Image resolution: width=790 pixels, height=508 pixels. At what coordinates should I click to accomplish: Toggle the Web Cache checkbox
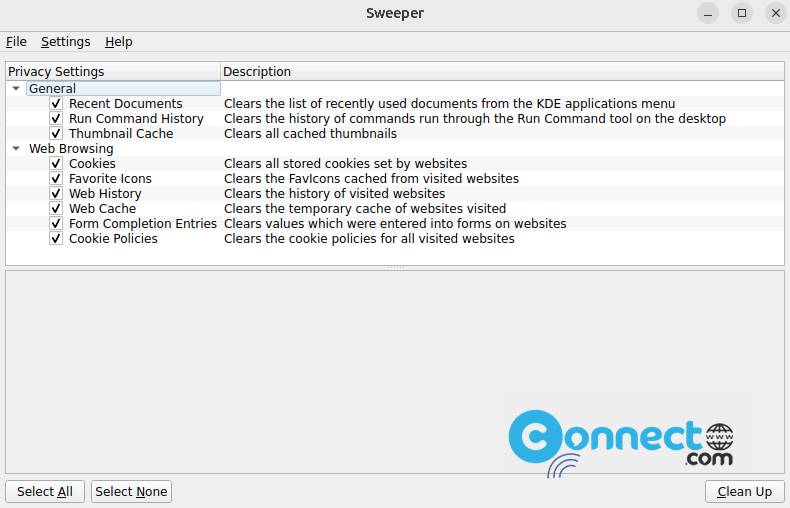[x=56, y=209]
